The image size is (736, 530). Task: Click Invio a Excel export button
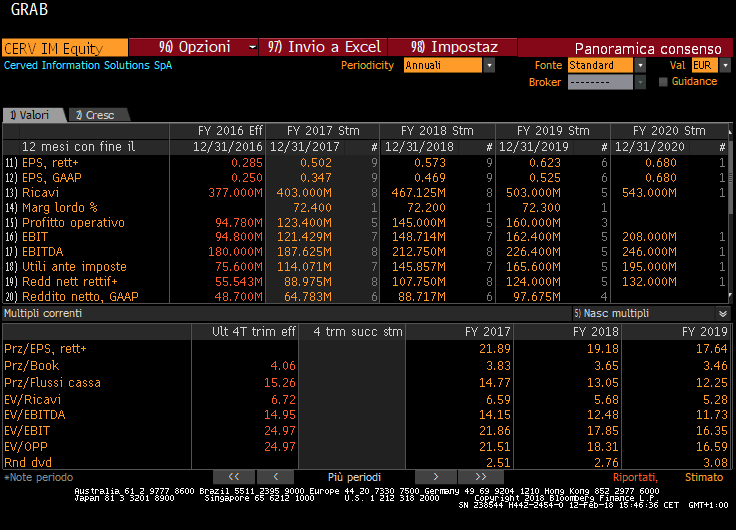point(325,47)
